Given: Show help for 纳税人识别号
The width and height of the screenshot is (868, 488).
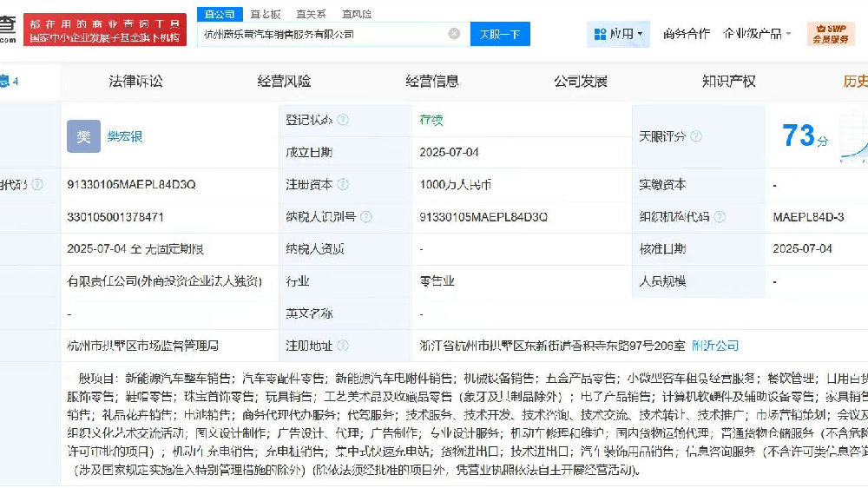Looking at the screenshot, I should [366, 216].
